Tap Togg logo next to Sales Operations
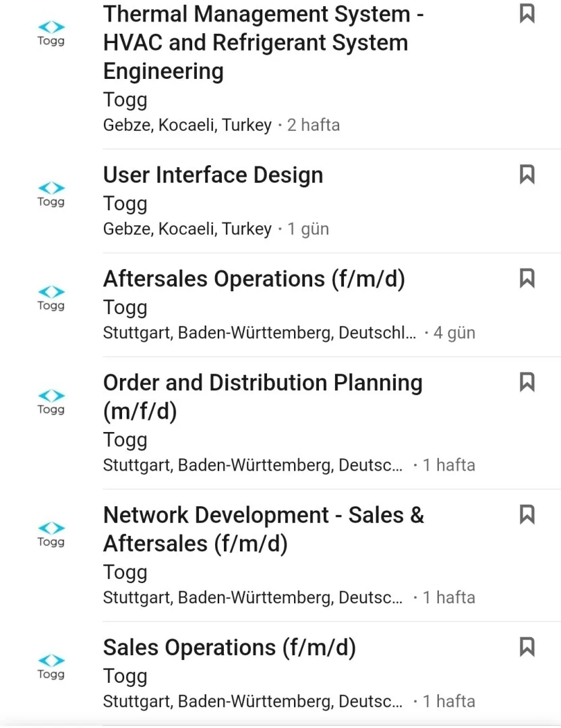 point(51,666)
